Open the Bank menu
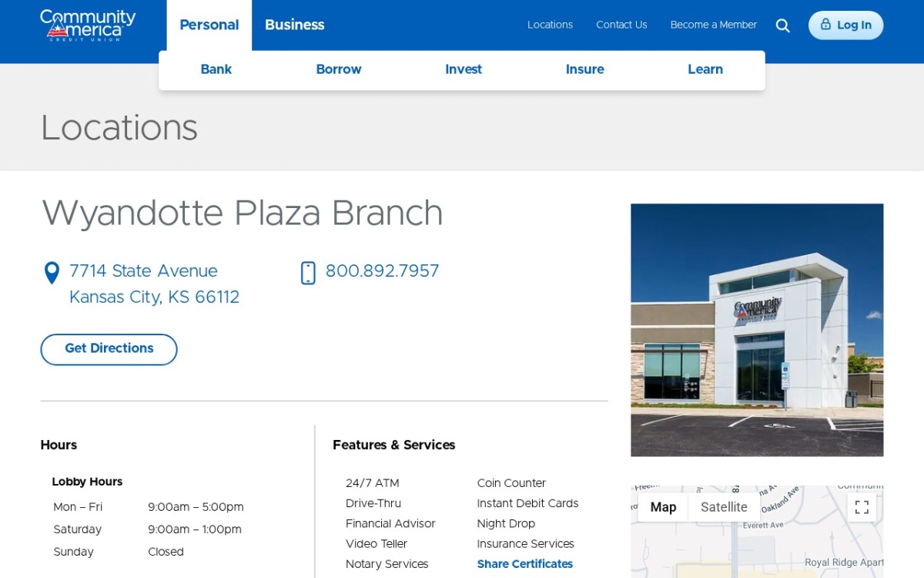This screenshot has height=578, width=924. tap(216, 69)
